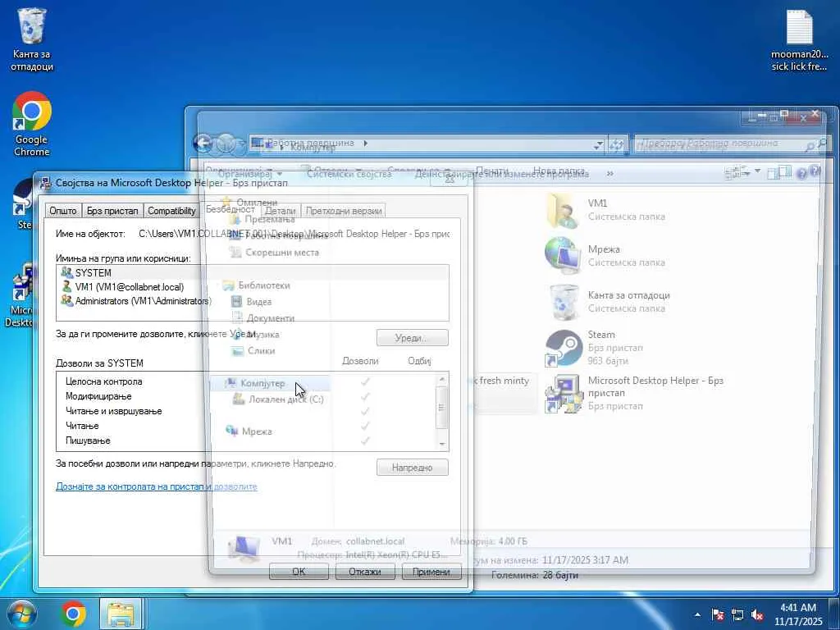Image resolution: width=840 pixels, height=630 pixels.
Task: Switch to the Compatibility tab
Action: pyautogui.click(x=171, y=211)
